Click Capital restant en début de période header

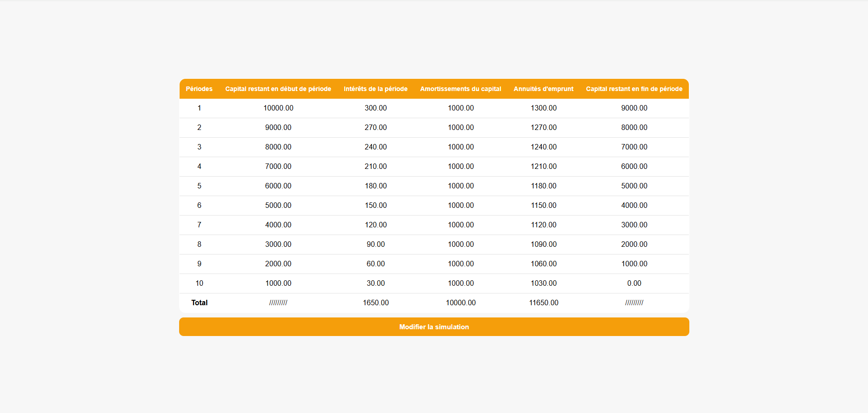[278, 89]
